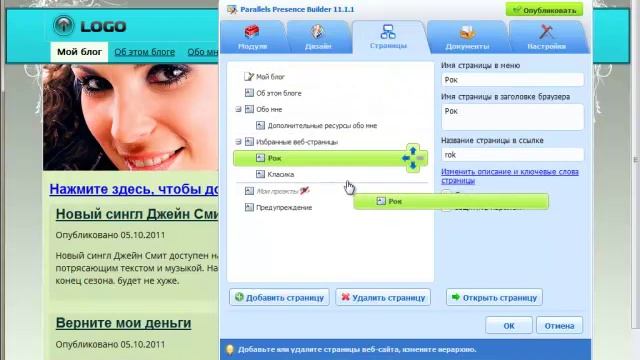Click the hidden-page icon next to Мои проекты
The image size is (640, 360).
[x=304, y=191]
